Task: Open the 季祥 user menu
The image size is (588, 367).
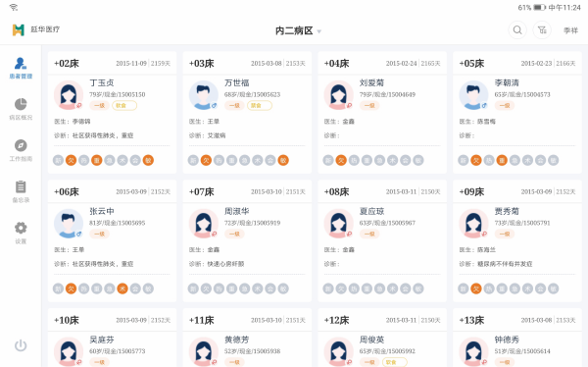Action: (570, 30)
